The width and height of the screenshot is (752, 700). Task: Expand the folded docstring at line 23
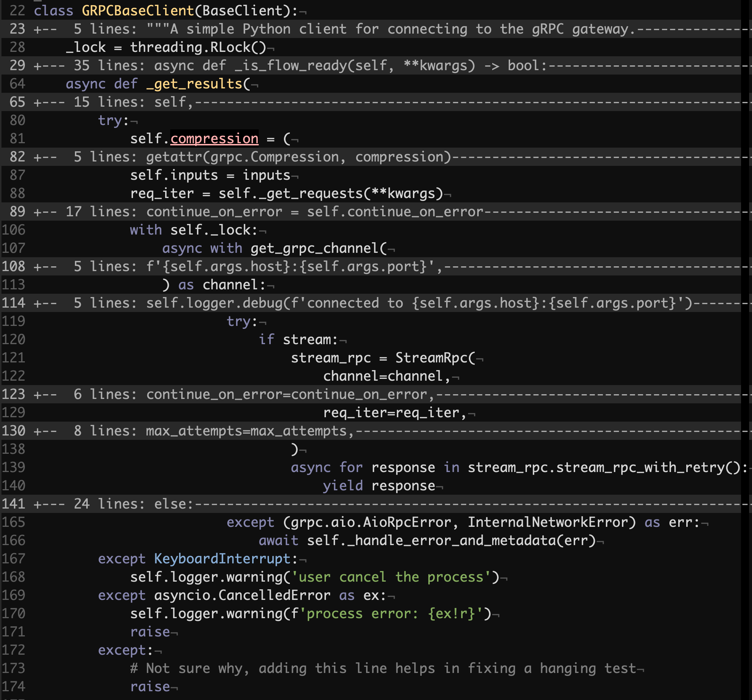coord(265,29)
